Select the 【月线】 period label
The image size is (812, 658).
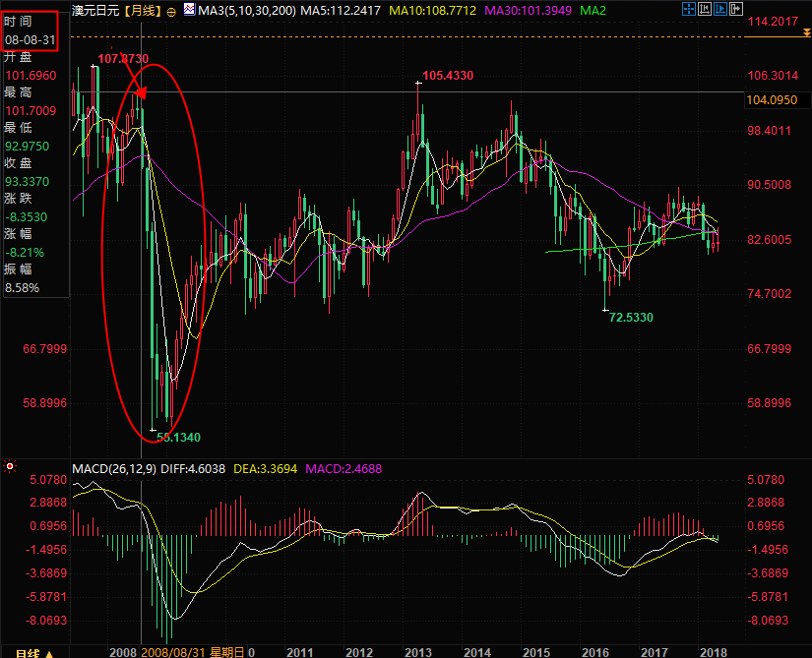tap(144, 11)
